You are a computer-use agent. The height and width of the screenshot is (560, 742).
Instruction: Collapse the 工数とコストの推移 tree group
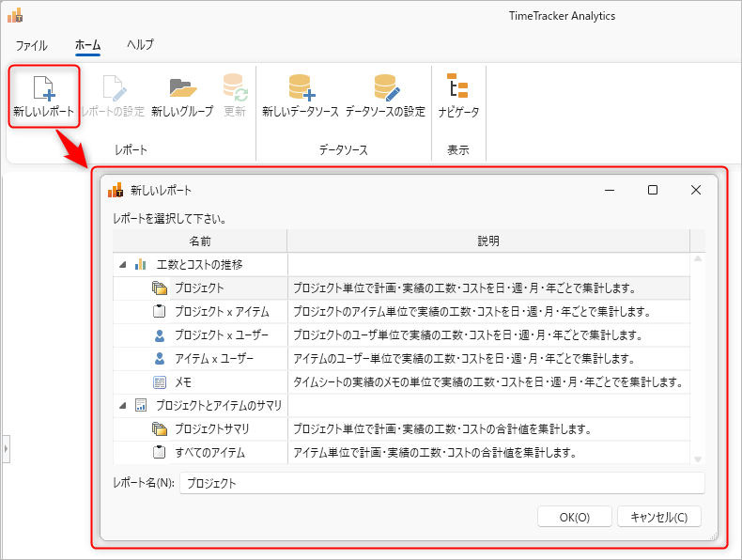(123, 265)
